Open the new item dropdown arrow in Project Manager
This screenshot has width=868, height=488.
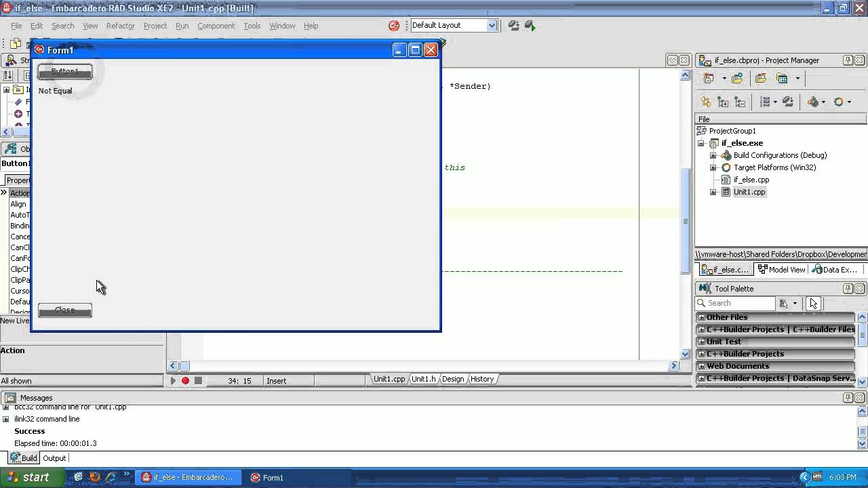pos(724,78)
